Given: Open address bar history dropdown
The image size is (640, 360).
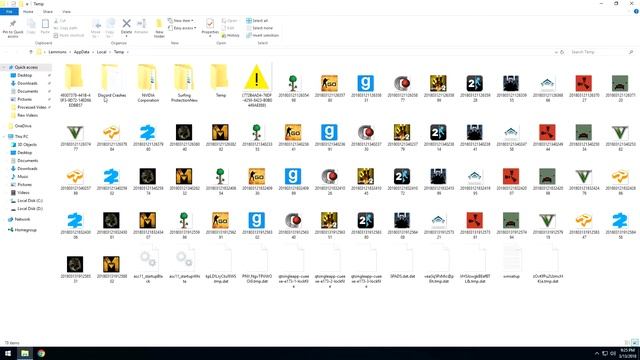Looking at the screenshot, I should 556,52.
